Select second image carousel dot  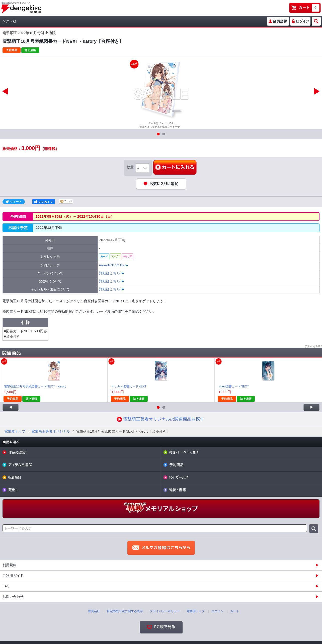click(164, 134)
